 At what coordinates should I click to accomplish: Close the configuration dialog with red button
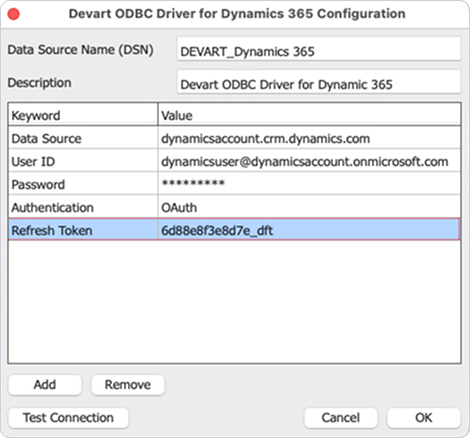(x=14, y=14)
